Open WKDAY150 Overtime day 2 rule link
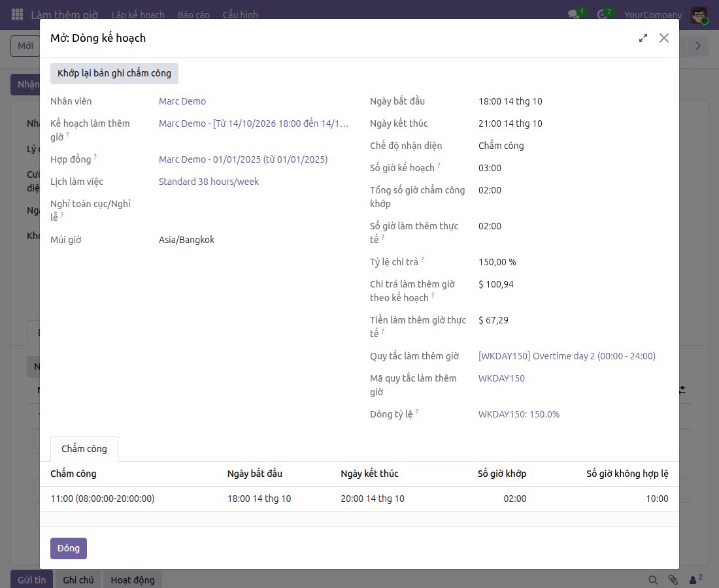Viewport: 719px width, 588px height. pyautogui.click(x=567, y=356)
